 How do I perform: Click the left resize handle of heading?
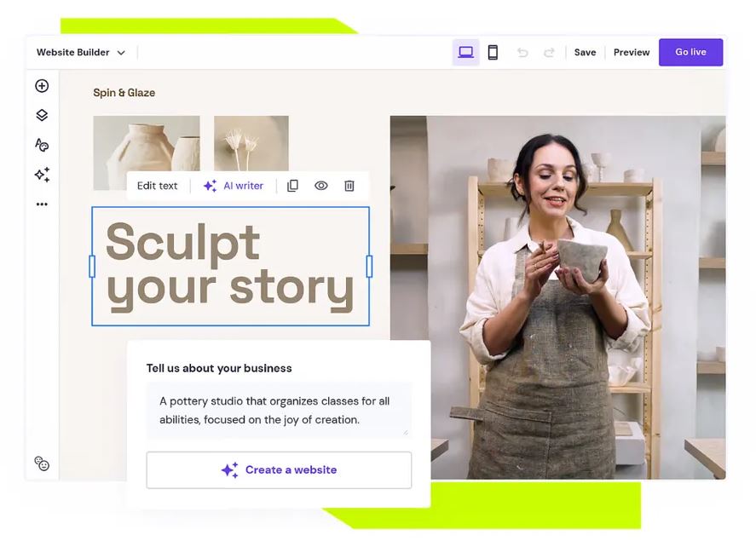click(x=92, y=267)
